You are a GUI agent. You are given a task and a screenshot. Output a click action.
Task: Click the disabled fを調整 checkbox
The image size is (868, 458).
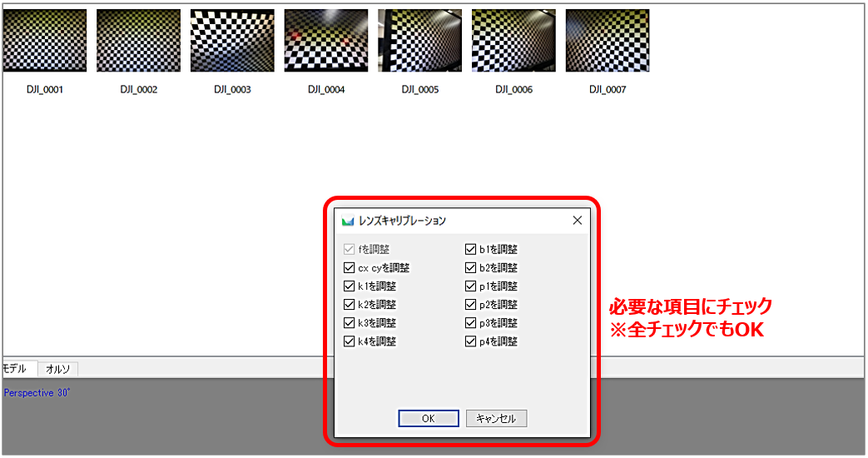point(349,249)
